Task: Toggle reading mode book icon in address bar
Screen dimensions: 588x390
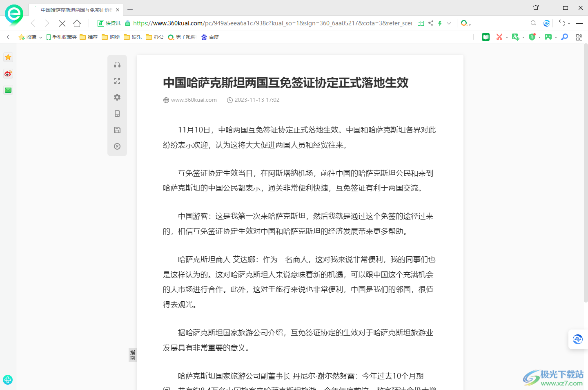Action: click(x=421, y=23)
